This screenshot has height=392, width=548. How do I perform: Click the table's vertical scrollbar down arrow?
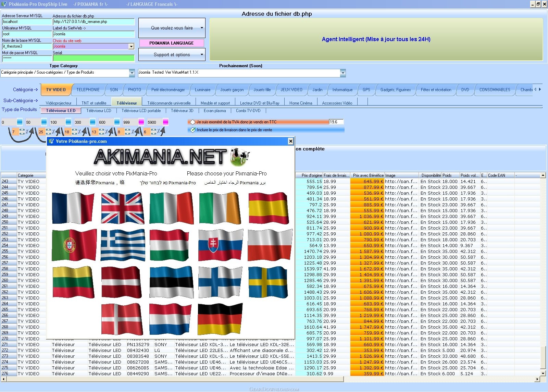pyautogui.click(x=543, y=373)
